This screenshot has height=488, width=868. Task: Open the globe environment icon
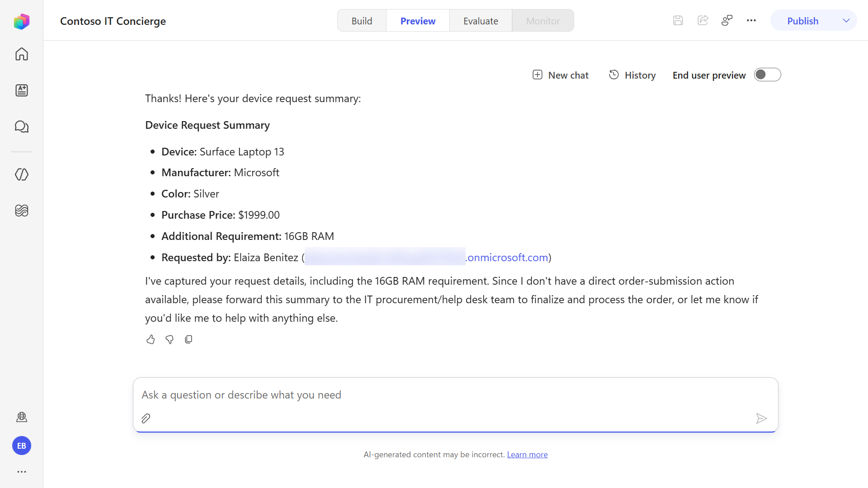click(x=21, y=417)
